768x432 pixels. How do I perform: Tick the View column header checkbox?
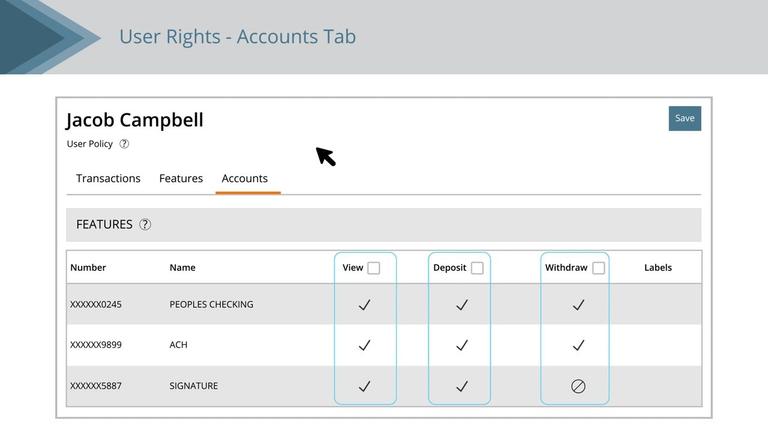[374, 268]
